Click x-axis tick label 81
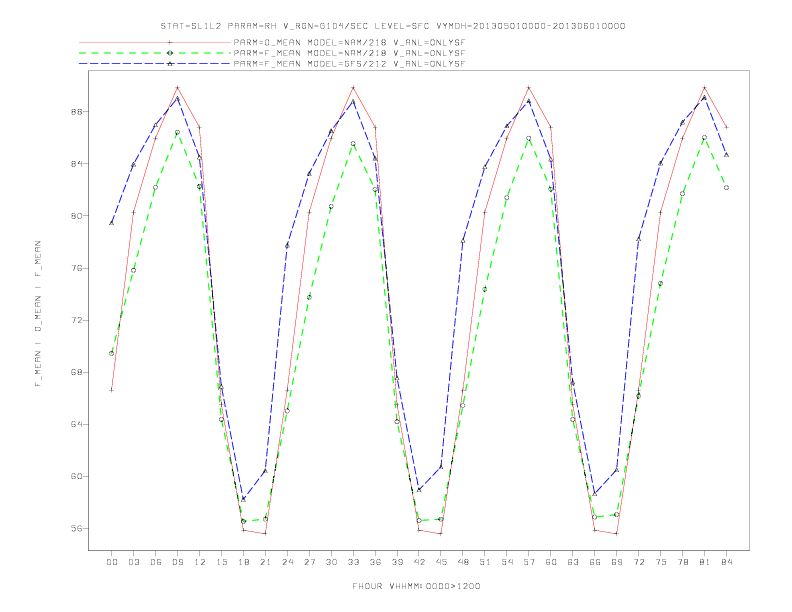This screenshot has width=792, height=612. (x=705, y=562)
